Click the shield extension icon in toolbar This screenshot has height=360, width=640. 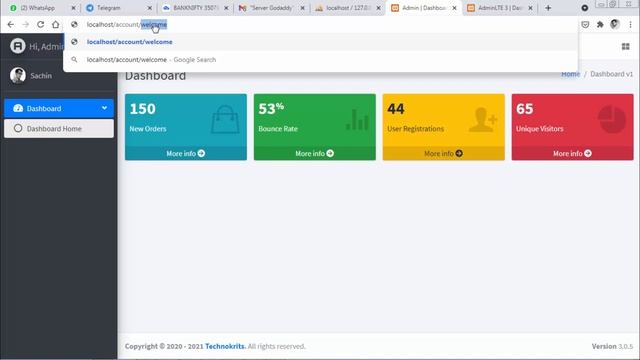[585, 24]
